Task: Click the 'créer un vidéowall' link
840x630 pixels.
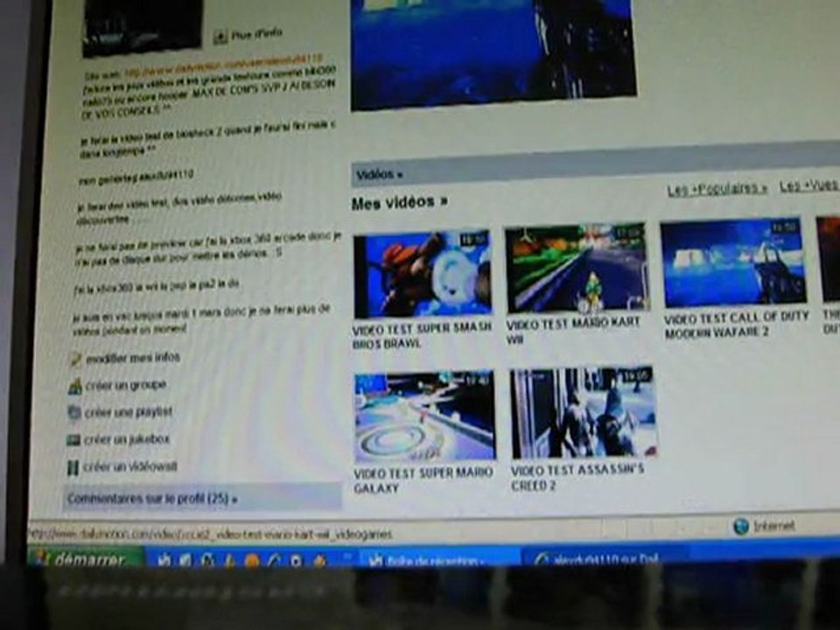Action: click(129, 466)
